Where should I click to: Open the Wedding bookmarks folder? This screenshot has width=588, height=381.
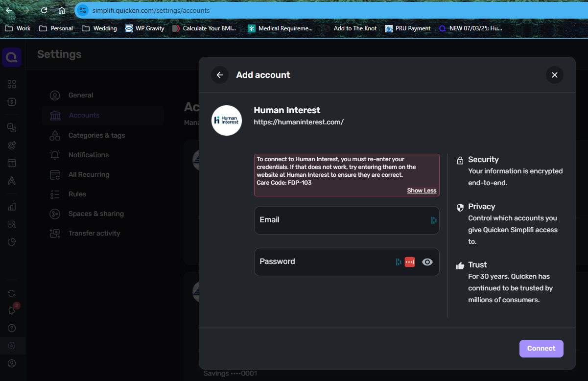click(99, 28)
